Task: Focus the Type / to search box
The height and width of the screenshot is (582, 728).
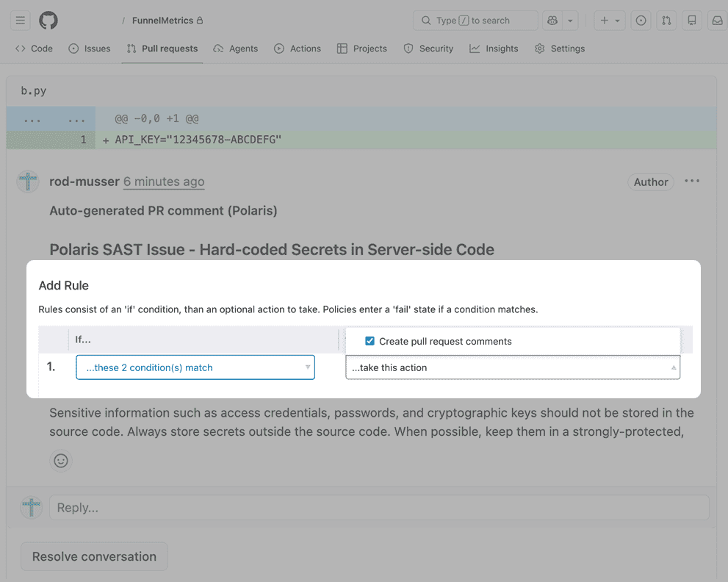Action: tap(475, 21)
